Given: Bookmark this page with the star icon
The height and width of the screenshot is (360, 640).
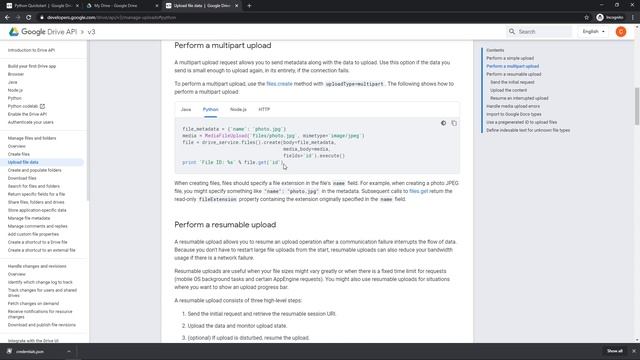Looking at the screenshot, I should (587, 18).
